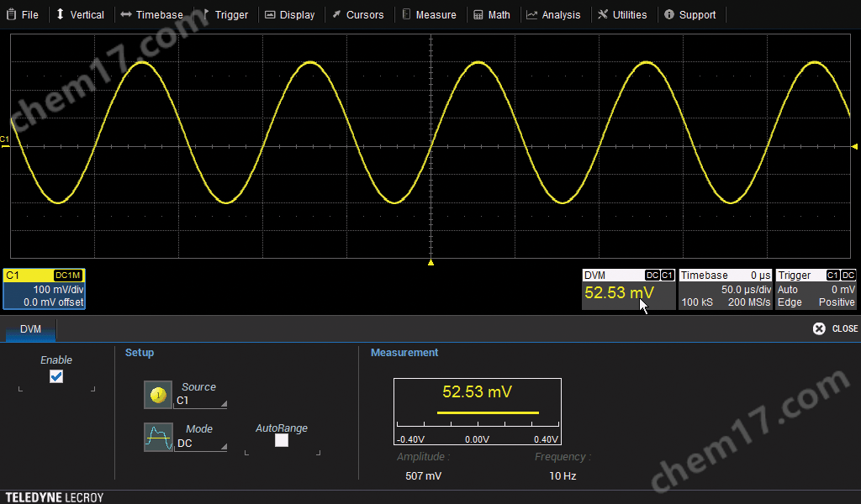This screenshot has height=504, width=861.
Task: Click the trigger delay marker below grid
Action: [x=431, y=263]
